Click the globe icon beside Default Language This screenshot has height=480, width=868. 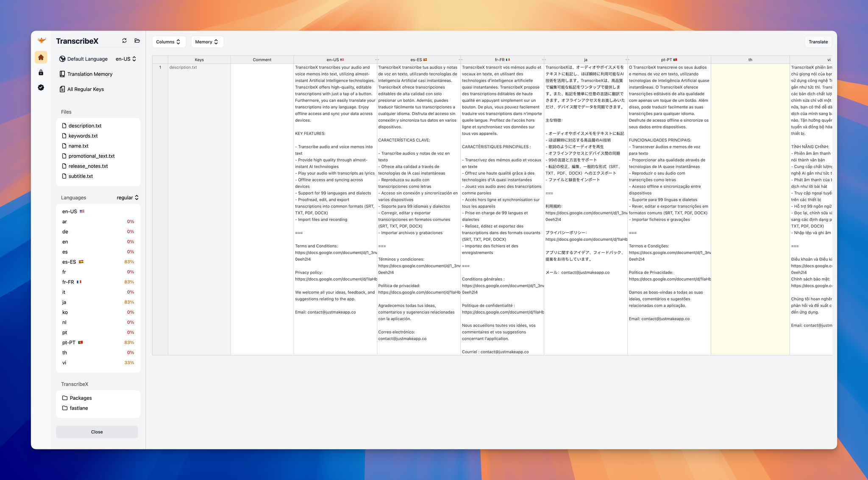coord(62,59)
